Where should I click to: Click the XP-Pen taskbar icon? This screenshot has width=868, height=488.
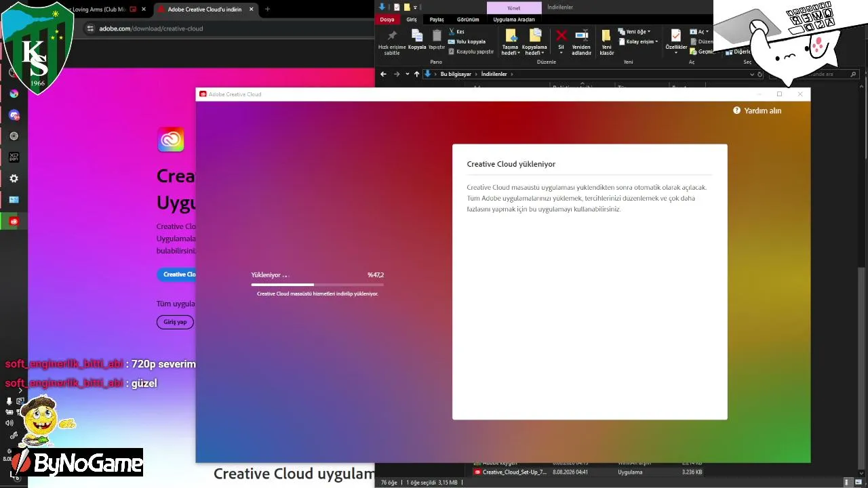tap(14, 157)
